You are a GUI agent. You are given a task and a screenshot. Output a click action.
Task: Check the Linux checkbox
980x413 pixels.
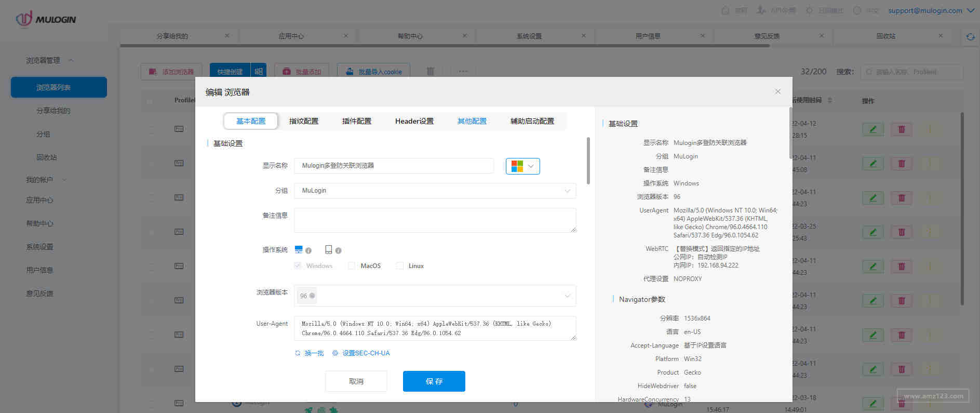(400, 265)
